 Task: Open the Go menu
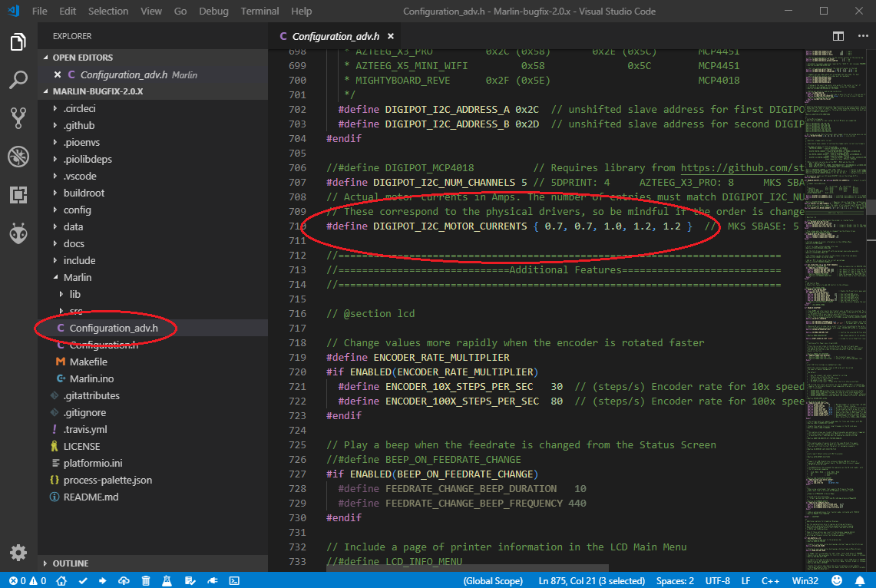[180, 12]
